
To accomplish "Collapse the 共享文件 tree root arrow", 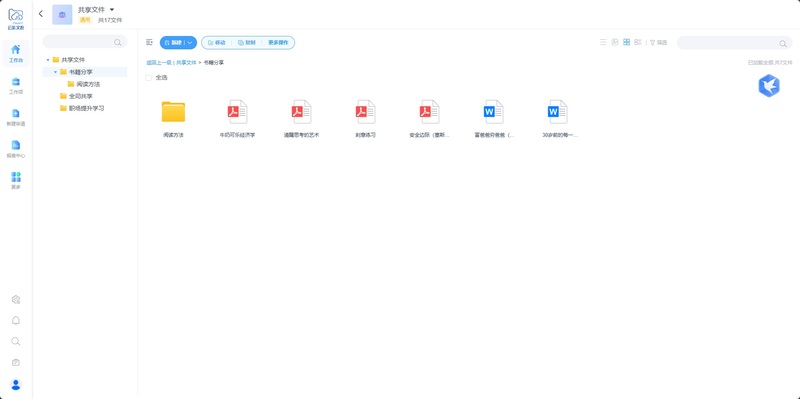I will 48,60.
